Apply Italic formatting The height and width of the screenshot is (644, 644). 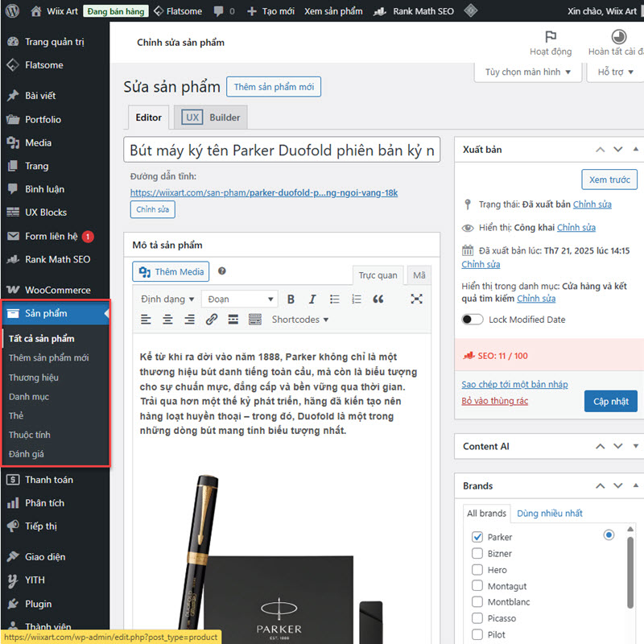312,299
